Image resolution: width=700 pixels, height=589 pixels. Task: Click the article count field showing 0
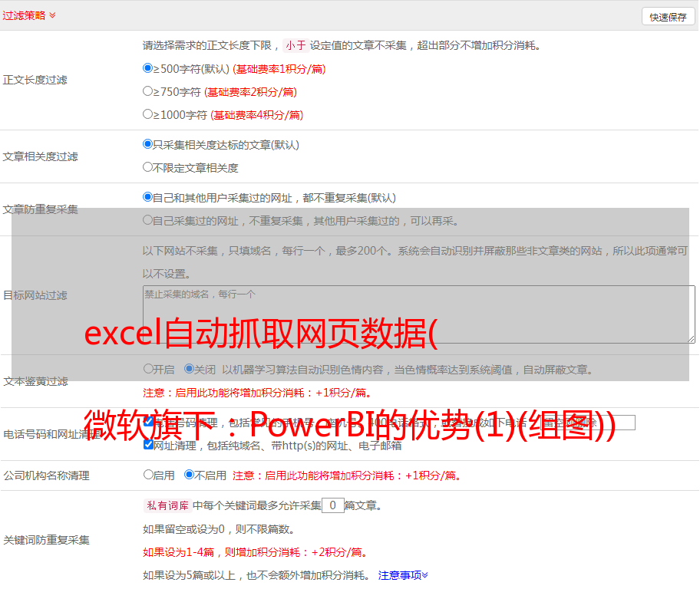[x=332, y=505]
